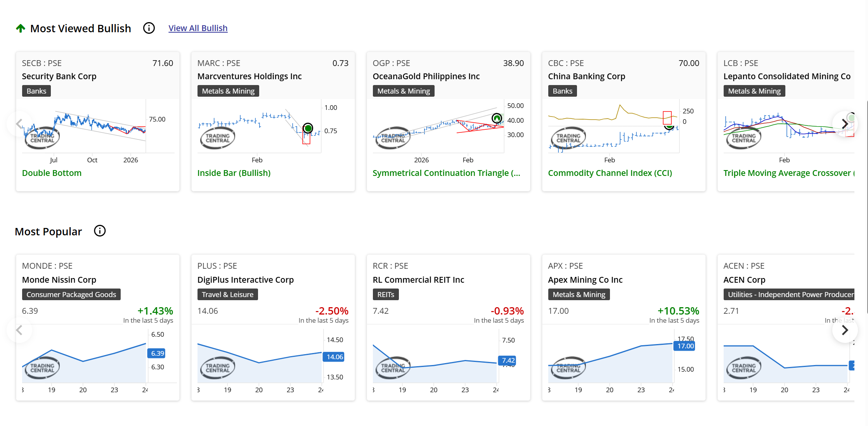Click info icon beside Most Popular heading

pos(100,231)
